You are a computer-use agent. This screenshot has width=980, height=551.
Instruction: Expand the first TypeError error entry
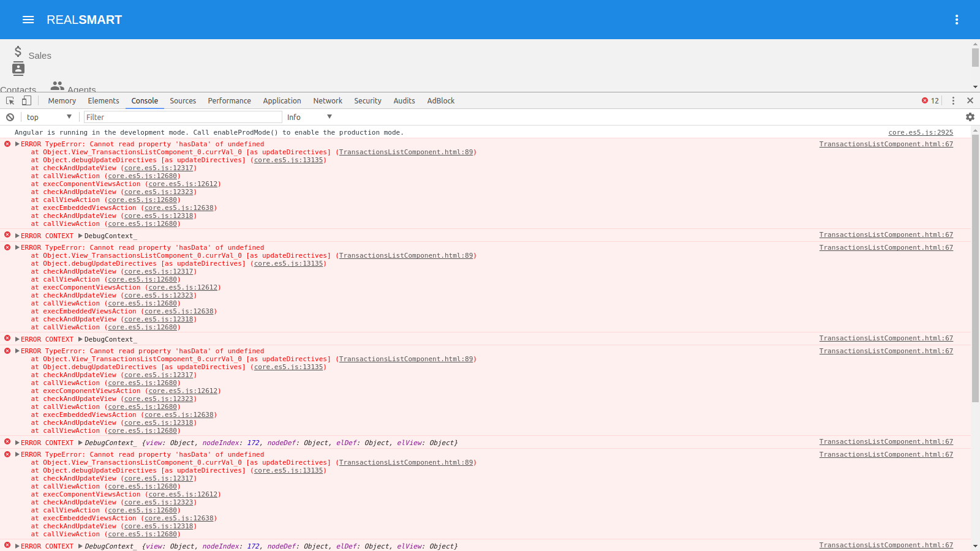tap(17, 144)
